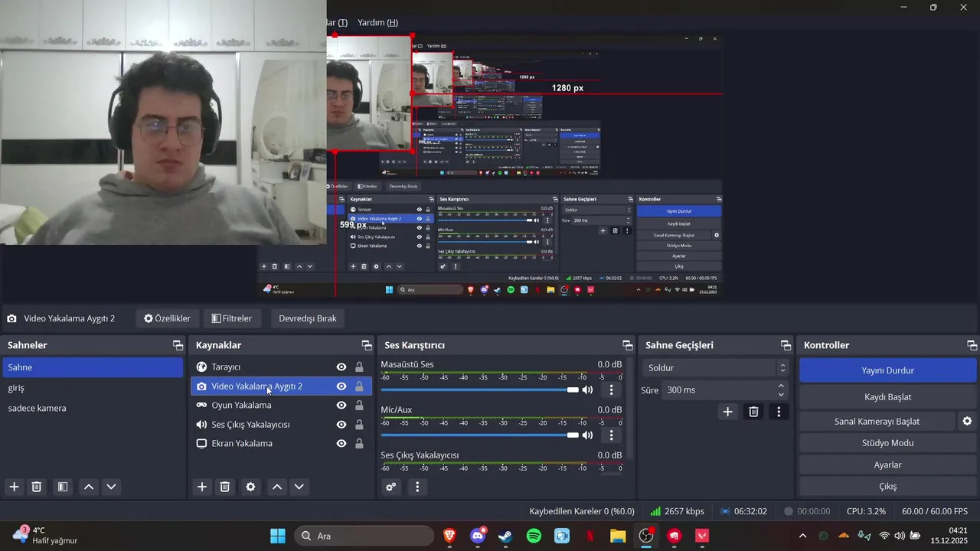
Task: Select the sadece kamera scene
Action: pos(93,408)
